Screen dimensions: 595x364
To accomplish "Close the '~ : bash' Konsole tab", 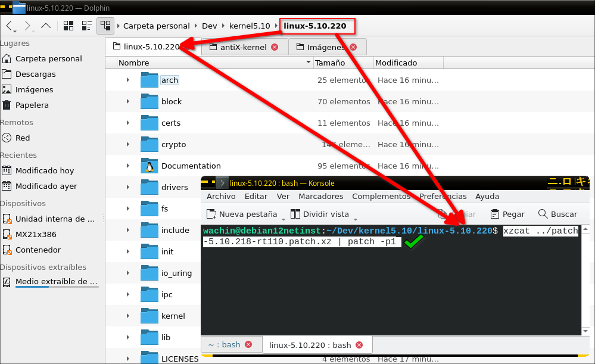I will click(x=248, y=344).
